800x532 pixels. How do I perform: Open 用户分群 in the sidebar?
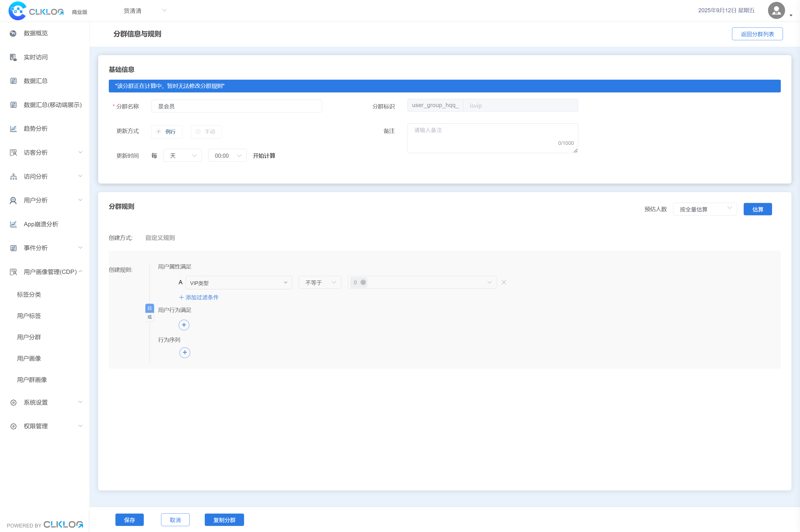(x=29, y=337)
